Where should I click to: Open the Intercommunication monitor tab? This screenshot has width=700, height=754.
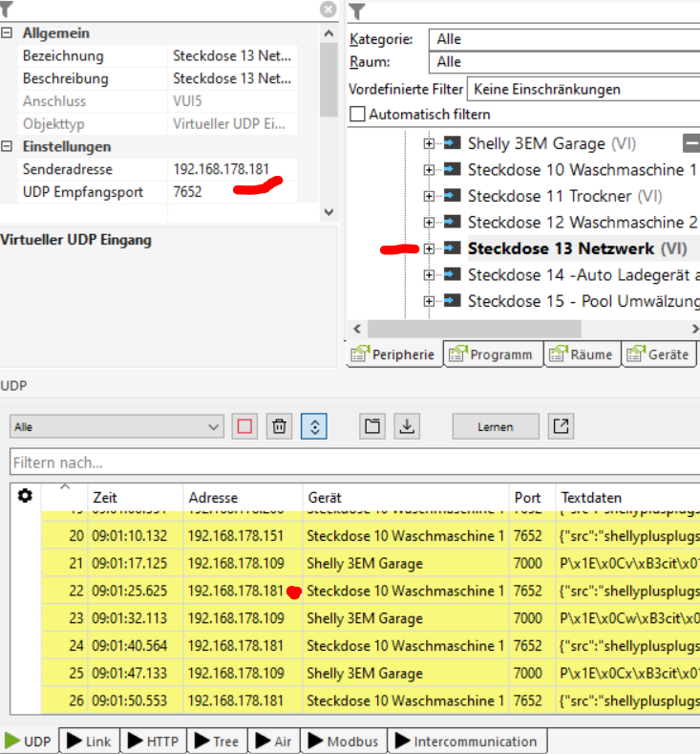[466, 741]
